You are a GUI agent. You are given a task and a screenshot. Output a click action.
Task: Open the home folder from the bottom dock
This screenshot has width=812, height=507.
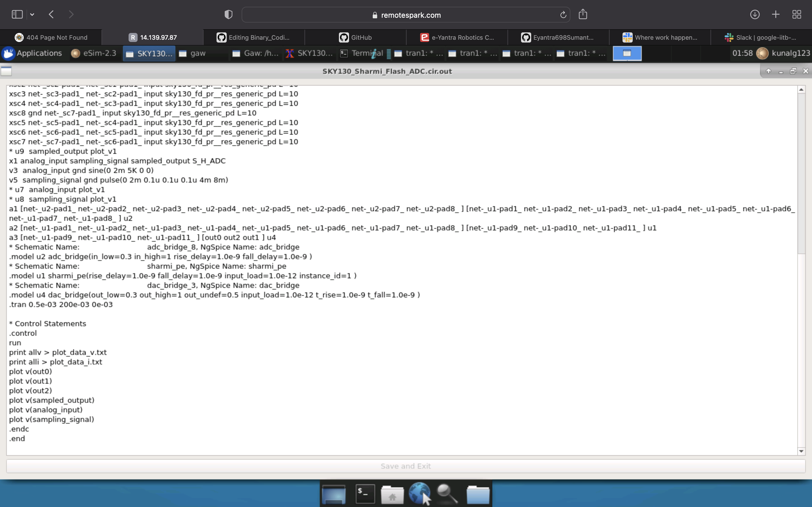[392, 493]
